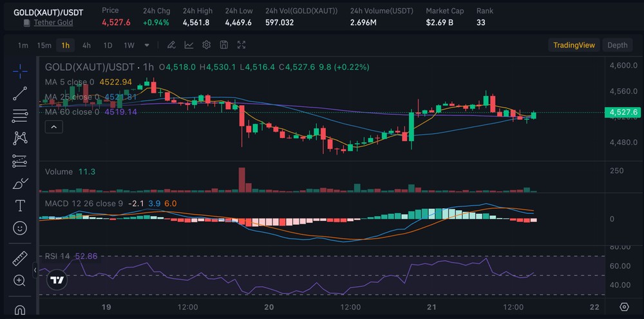Select the ruler measure tool

tap(20, 258)
